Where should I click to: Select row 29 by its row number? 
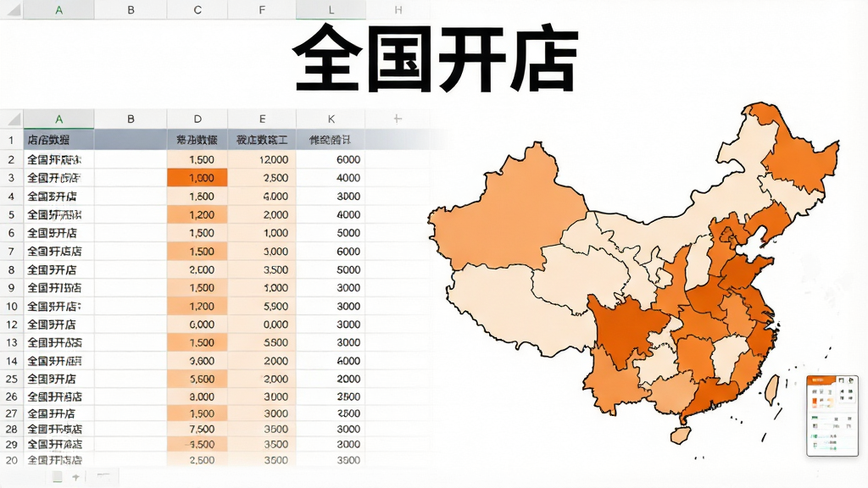tap(11, 444)
